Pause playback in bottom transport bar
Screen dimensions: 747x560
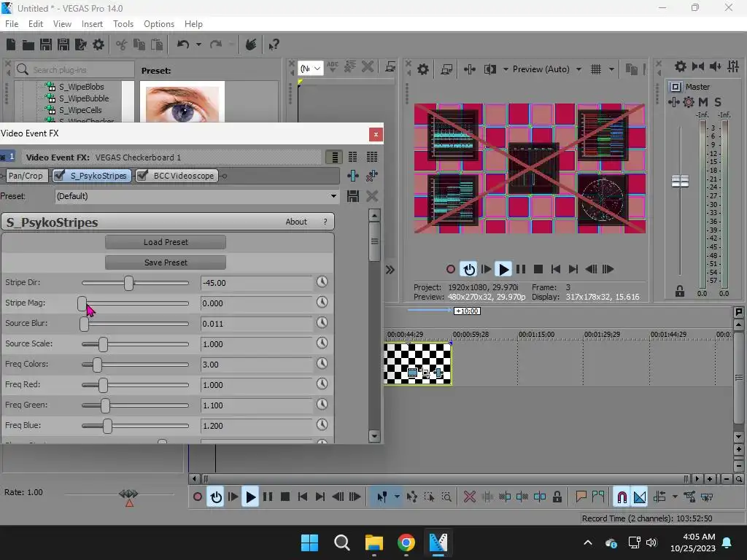[268, 497]
